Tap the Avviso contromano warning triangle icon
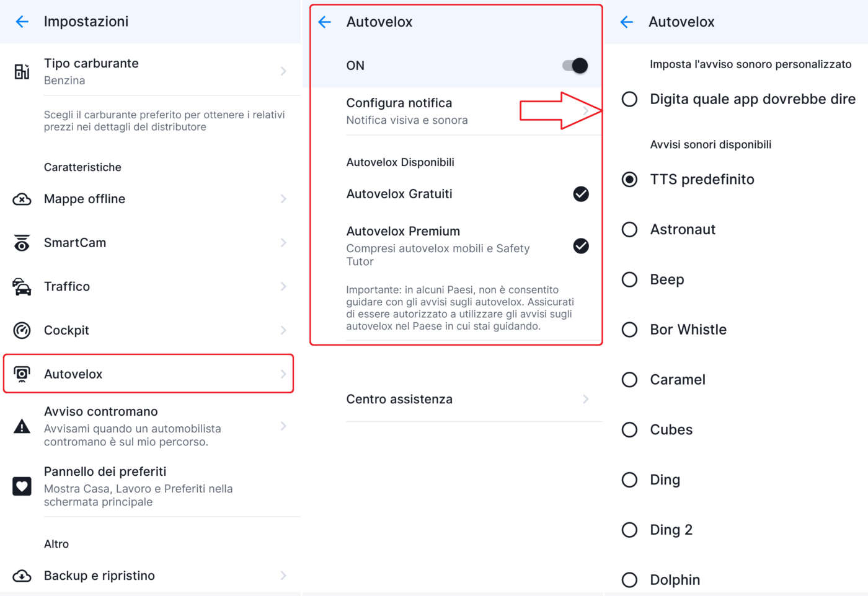The width and height of the screenshot is (868, 596). click(22, 426)
